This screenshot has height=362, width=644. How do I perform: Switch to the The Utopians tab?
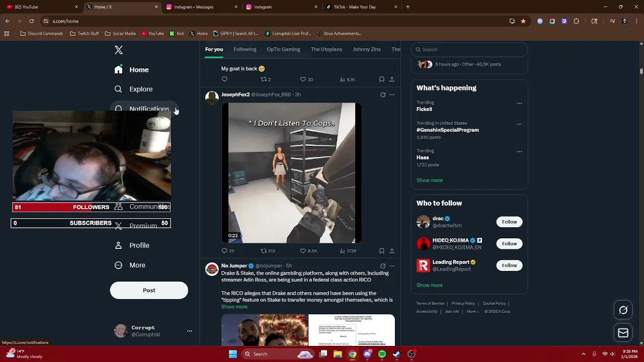click(327, 49)
